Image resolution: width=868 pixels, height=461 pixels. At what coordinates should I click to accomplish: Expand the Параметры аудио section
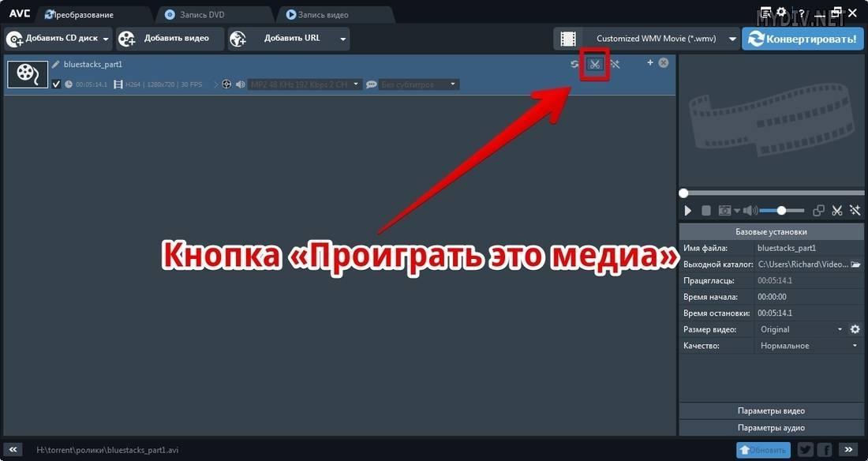click(771, 428)
